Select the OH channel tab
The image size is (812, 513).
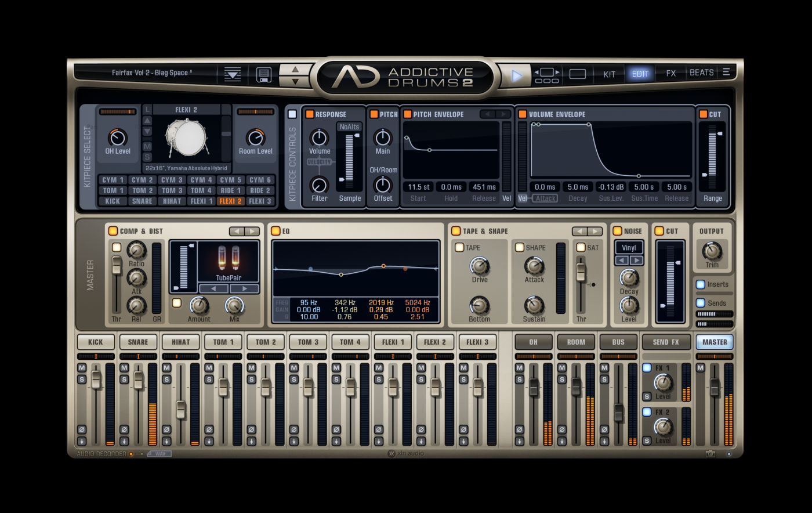click(x=533, y=342)
